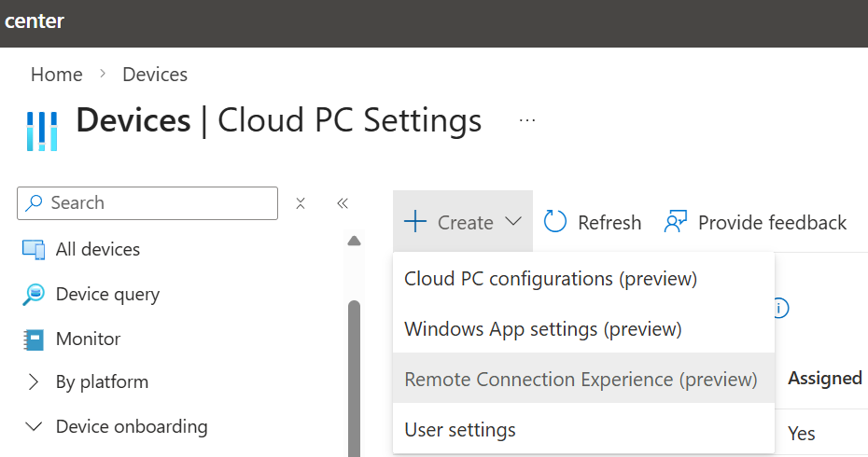Image resolution: width=868 pixels, height=457 pixels.
Task: Click the Provide feedback person icon
Action: point(675,222)
